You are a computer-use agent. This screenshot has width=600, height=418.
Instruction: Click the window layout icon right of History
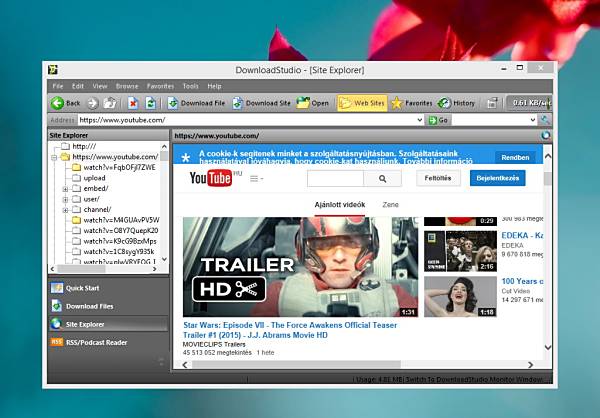point(492,103)
